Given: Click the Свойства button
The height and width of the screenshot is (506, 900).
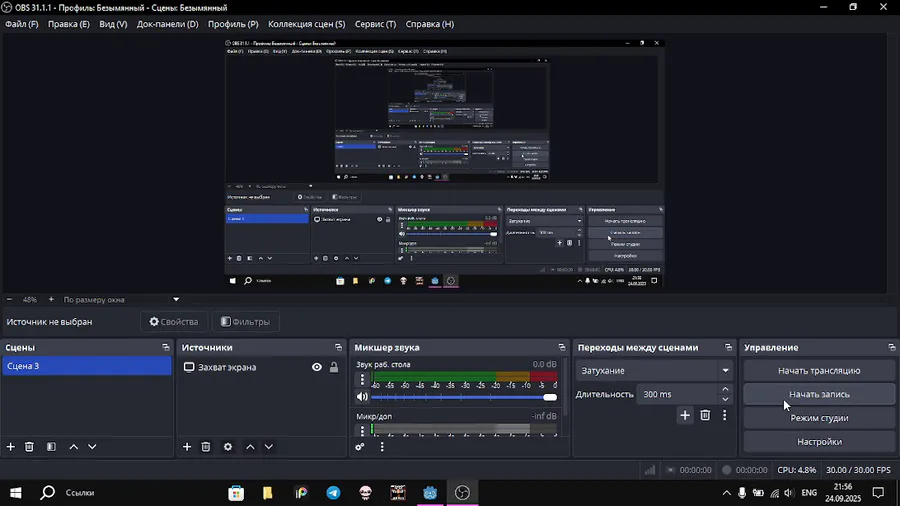Looking at the screenshot, I should click(x=174, y=322).
